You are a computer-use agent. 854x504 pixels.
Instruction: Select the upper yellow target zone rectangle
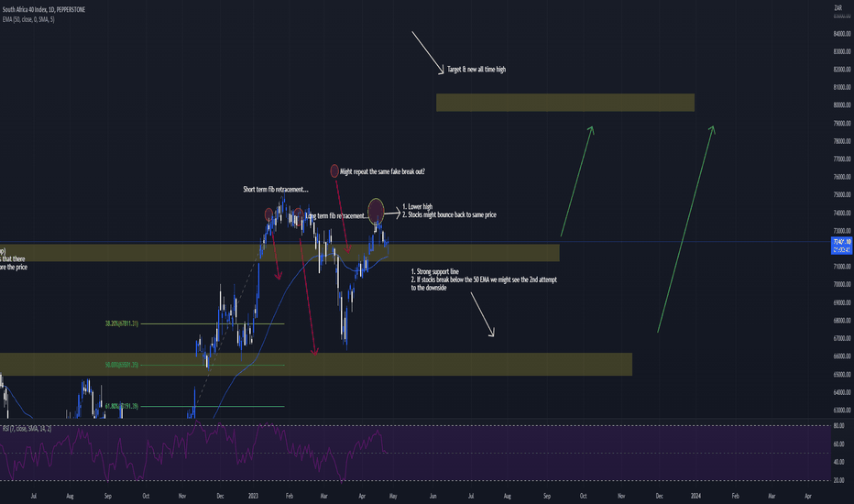[565, 103]
